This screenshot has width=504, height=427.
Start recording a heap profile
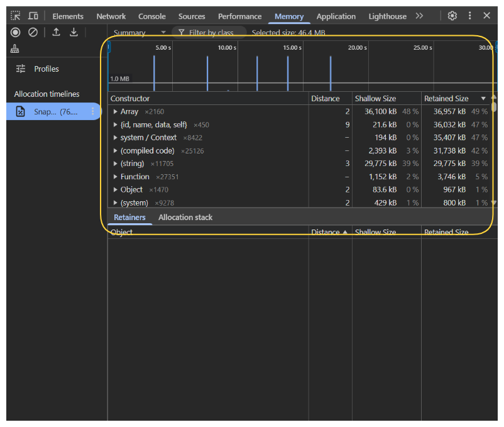tap(16, 32)
